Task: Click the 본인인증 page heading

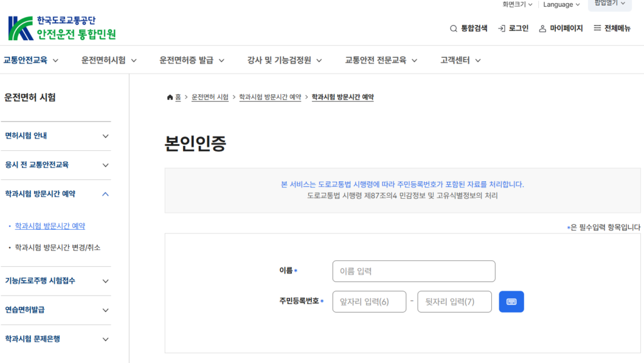Action: (196, 143)
